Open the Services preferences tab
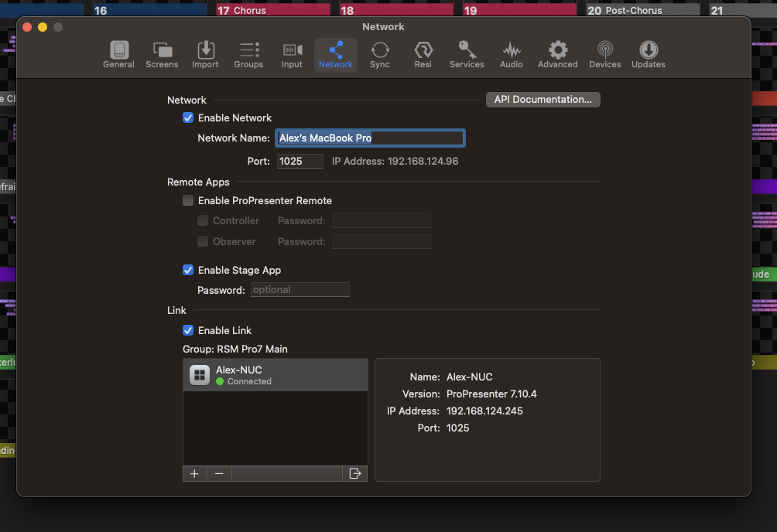 click(x=467, y=55)
